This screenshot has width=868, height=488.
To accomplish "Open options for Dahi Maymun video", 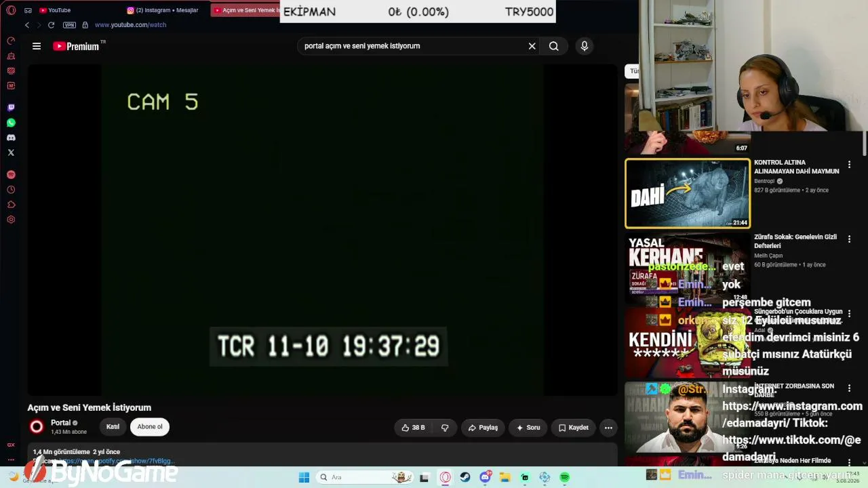I will tap(849, 165).
